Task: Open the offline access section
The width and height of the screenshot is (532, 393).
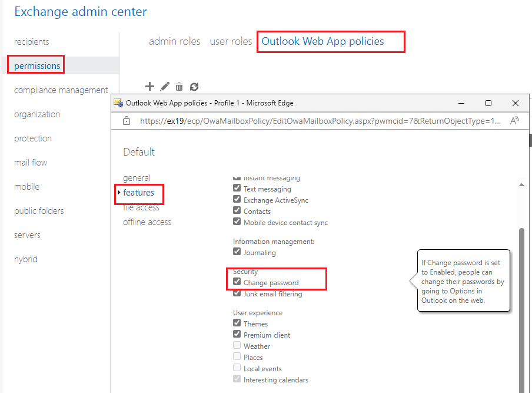Action: pyautogui.click(x=147, y=222)
